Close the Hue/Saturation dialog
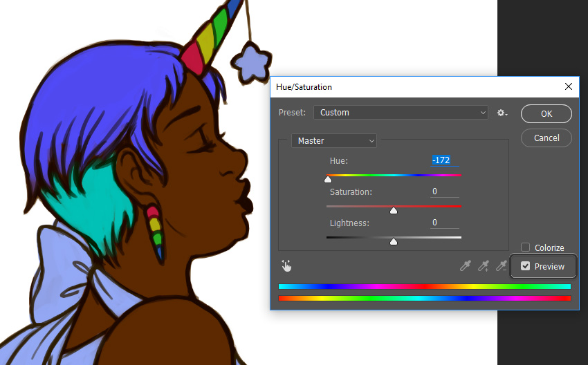 (x=569, y=86)
